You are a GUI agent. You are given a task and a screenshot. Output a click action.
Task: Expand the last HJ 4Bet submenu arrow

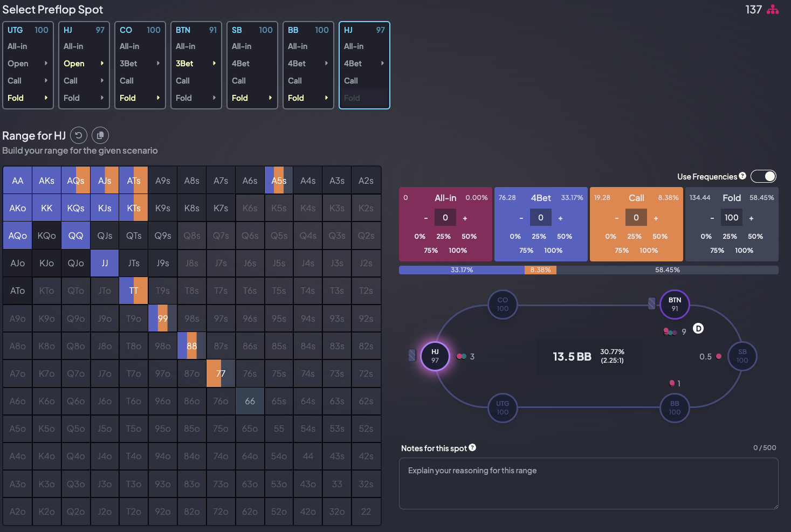click(x=382, y=63)
